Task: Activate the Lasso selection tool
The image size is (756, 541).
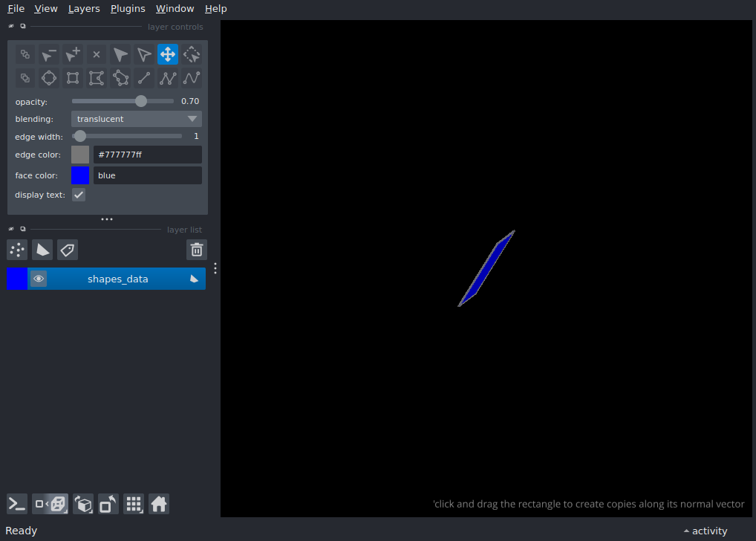Action: pyautogui.click(x=120, y=77)
